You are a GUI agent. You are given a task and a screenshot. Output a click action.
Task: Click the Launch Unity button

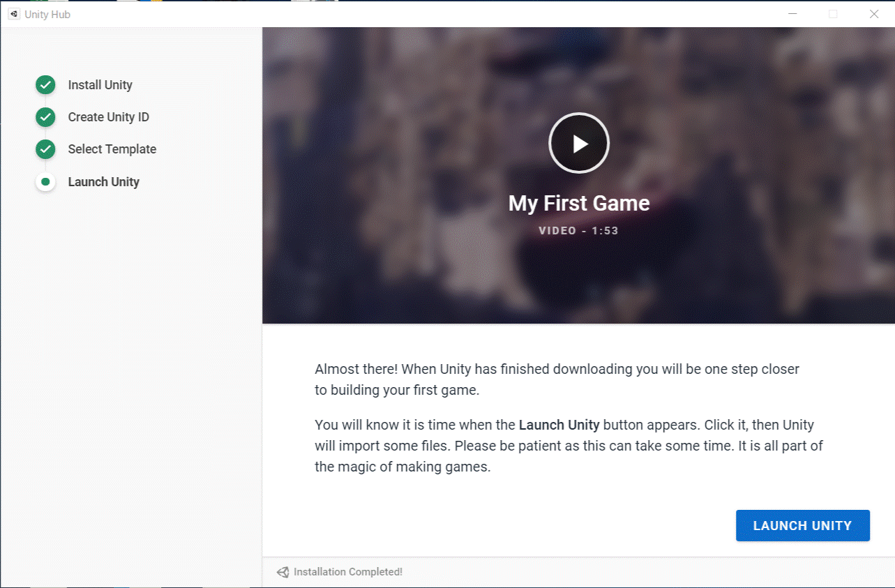coord(802,526)
